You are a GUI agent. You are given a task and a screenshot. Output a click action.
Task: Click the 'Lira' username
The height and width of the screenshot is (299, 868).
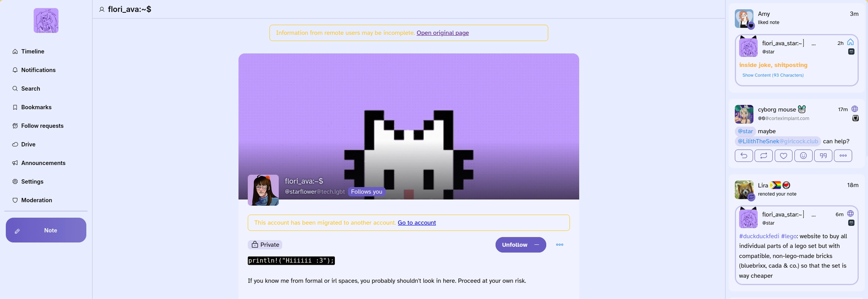point(763,185)
